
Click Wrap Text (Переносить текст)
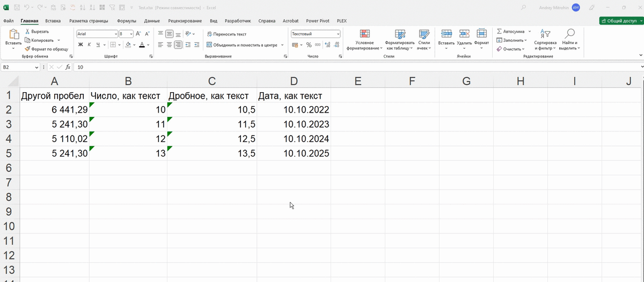coord(226,34)
